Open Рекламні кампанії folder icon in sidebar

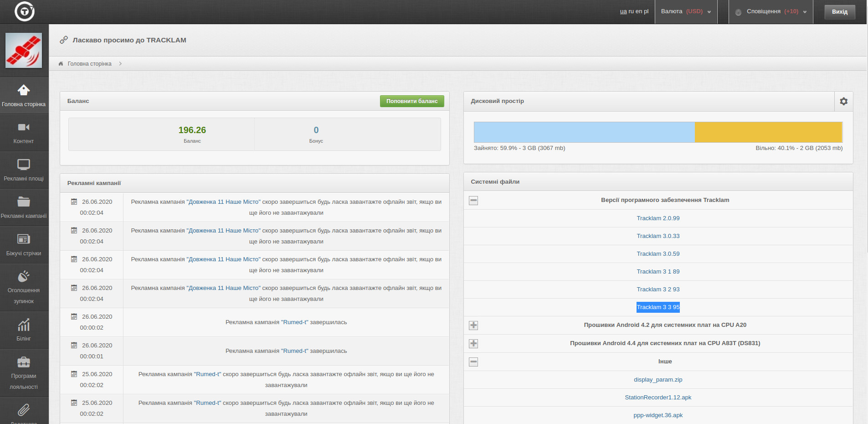pos(24,202)
